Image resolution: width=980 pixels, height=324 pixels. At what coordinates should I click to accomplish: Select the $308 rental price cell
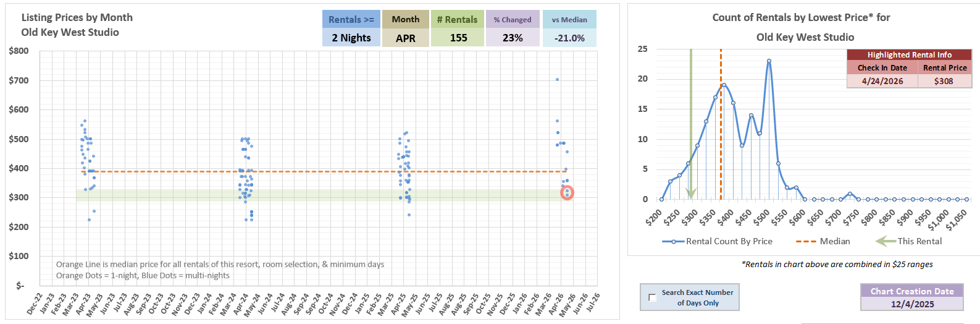(x=944, y=81)
